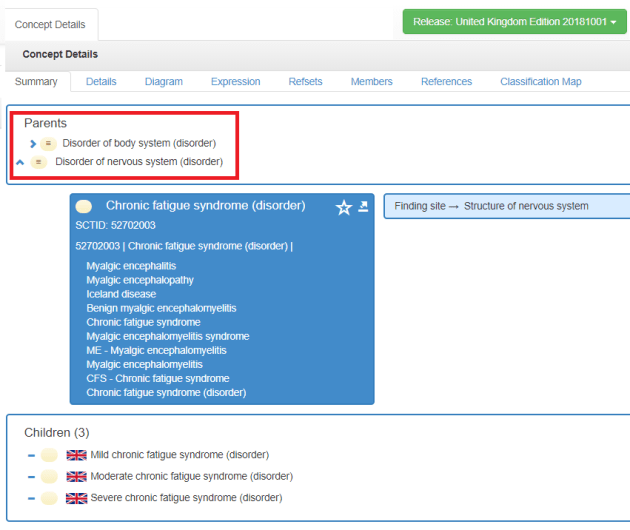Expand the Disorder of body system parent
The height and width of the screenshot is (530, 630).
click(x=33, y=143)
